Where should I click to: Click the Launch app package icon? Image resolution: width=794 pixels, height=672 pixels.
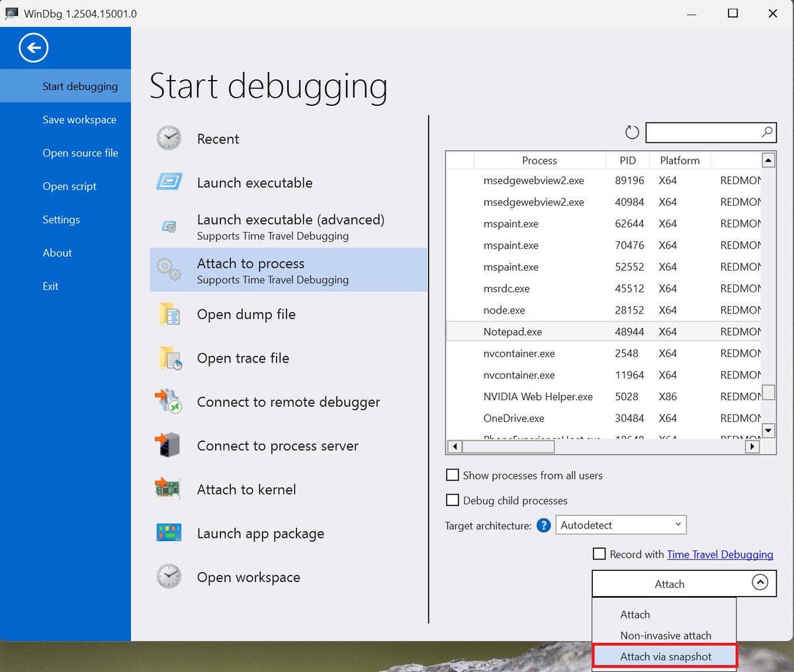tap(169, 532)
